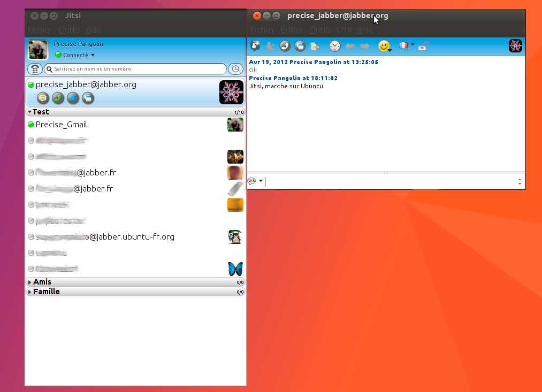
Task: Toggle OTR padlock secure chat
Action: 423,47
